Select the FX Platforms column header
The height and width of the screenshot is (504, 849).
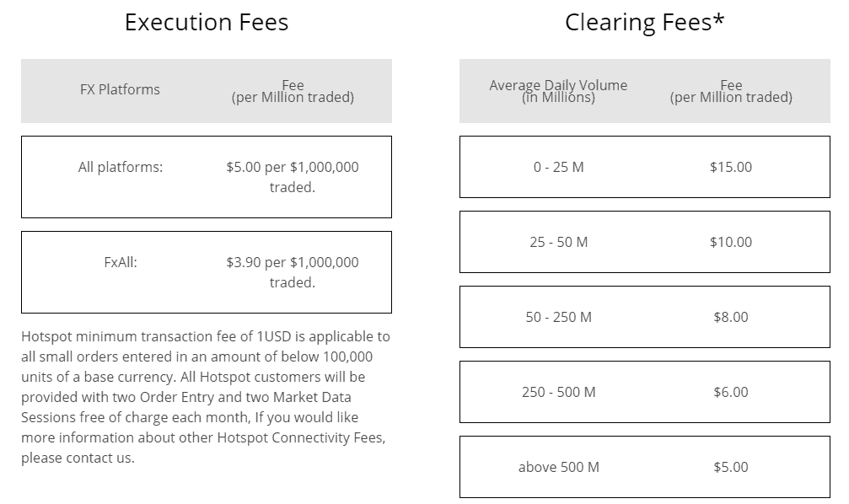click(120, 89)
